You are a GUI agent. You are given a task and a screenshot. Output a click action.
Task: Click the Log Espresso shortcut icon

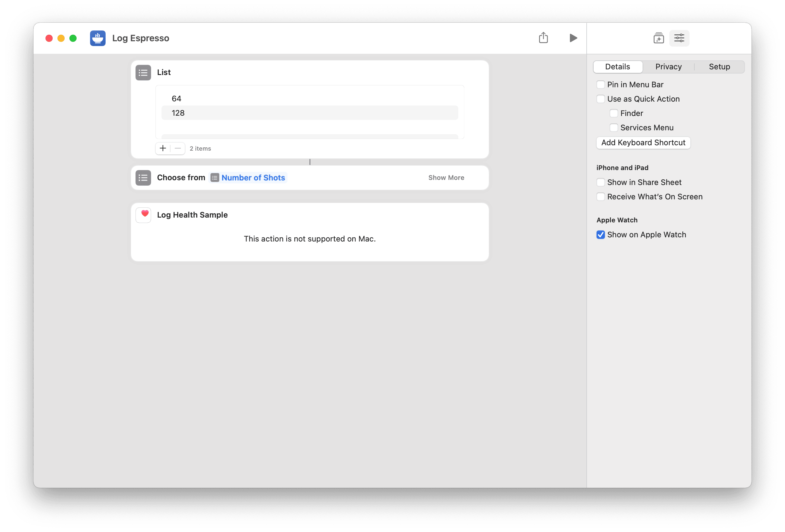(98, 38)
